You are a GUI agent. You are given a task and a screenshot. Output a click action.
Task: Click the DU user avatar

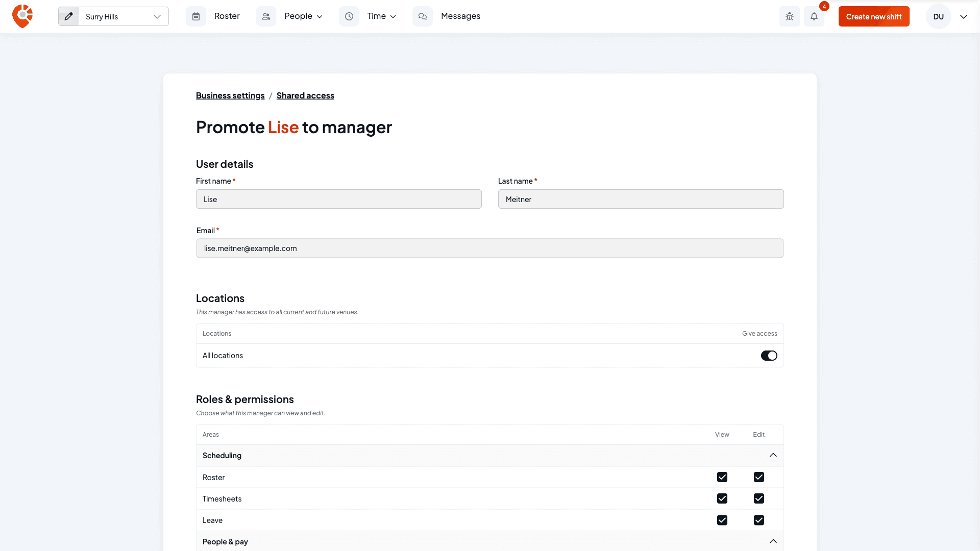coord(938,16)
